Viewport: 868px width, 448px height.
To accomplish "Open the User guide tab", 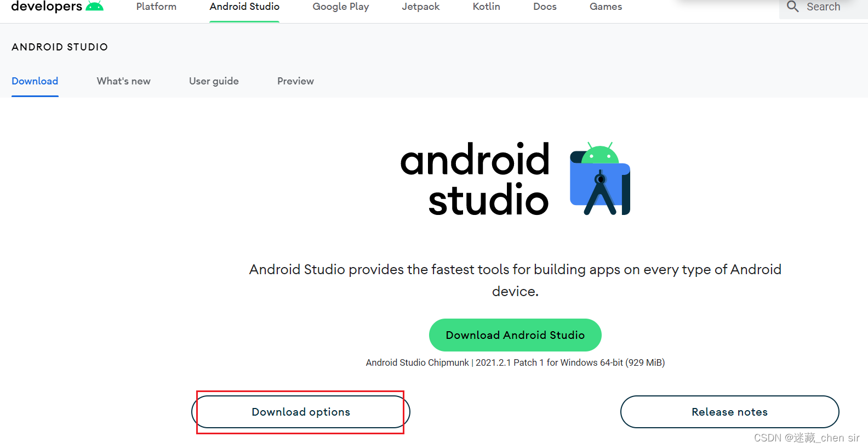I will click(214, 81).
